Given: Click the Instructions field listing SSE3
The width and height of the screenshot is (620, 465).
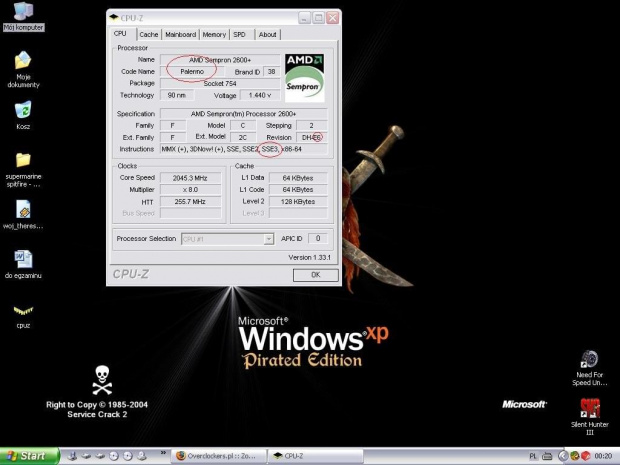Looking at the screenshot, I should (x=244, y=149).
